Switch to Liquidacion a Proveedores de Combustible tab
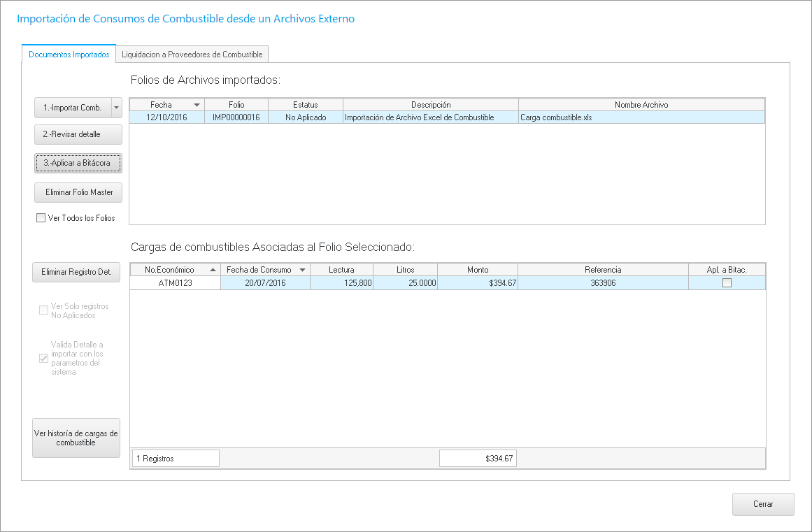 click(192, 55)
